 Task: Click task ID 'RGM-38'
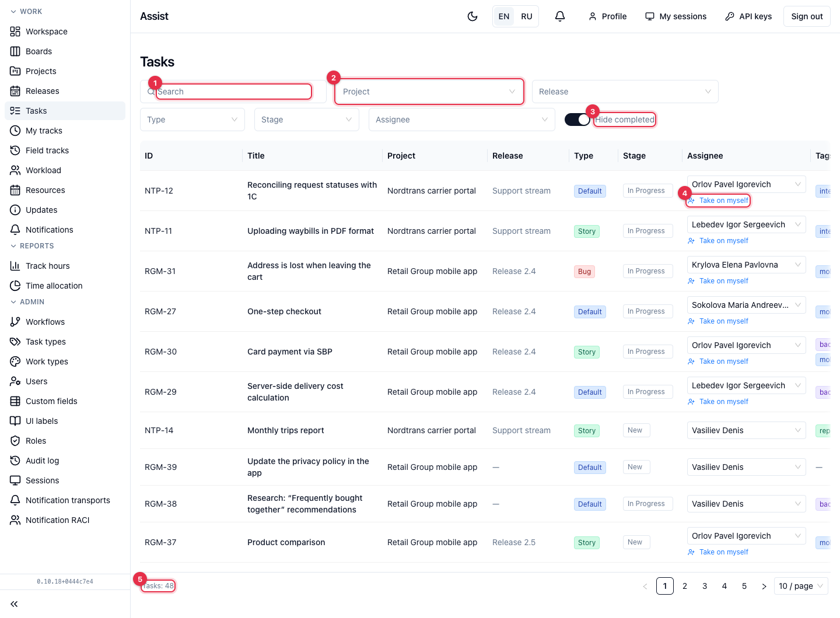(160, 504)
